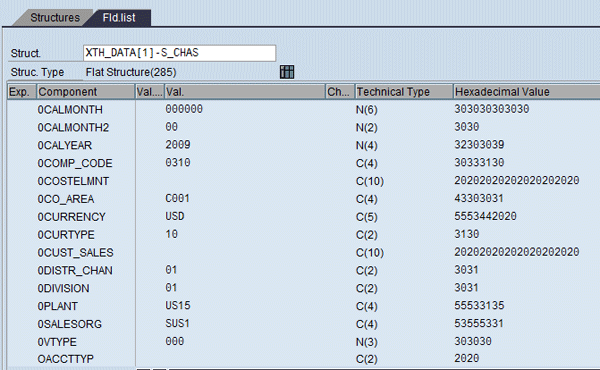Select the 0ACCTTYP component

tap(65, 359)
